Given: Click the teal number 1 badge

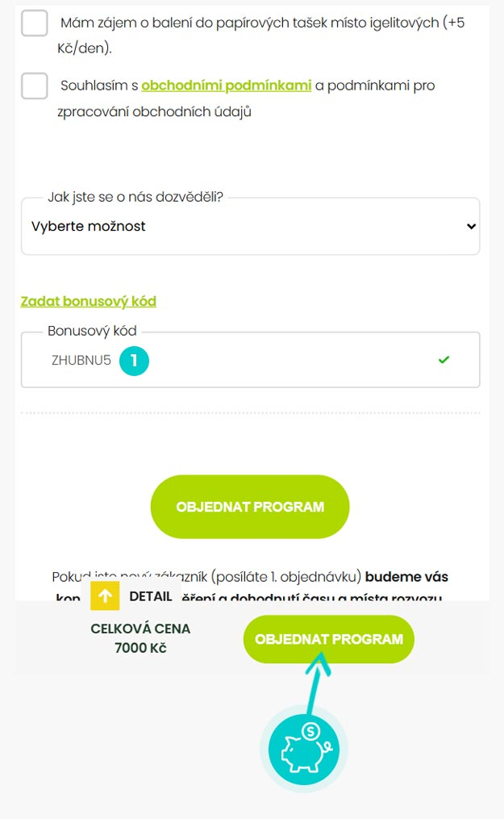Looking at the screenshot, I should [135, 361].
